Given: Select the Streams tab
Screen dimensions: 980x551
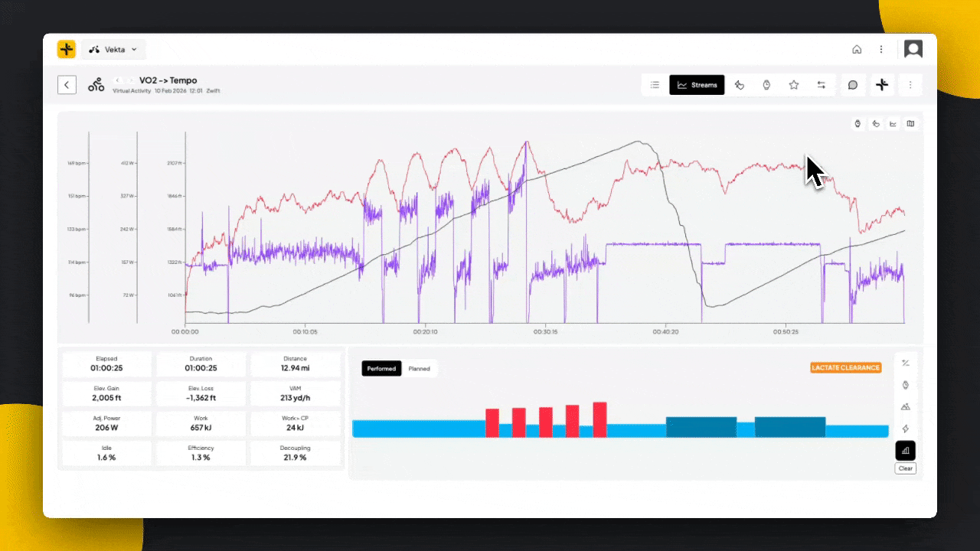Looking at the screenshot, I should click(x=697, y=85).
